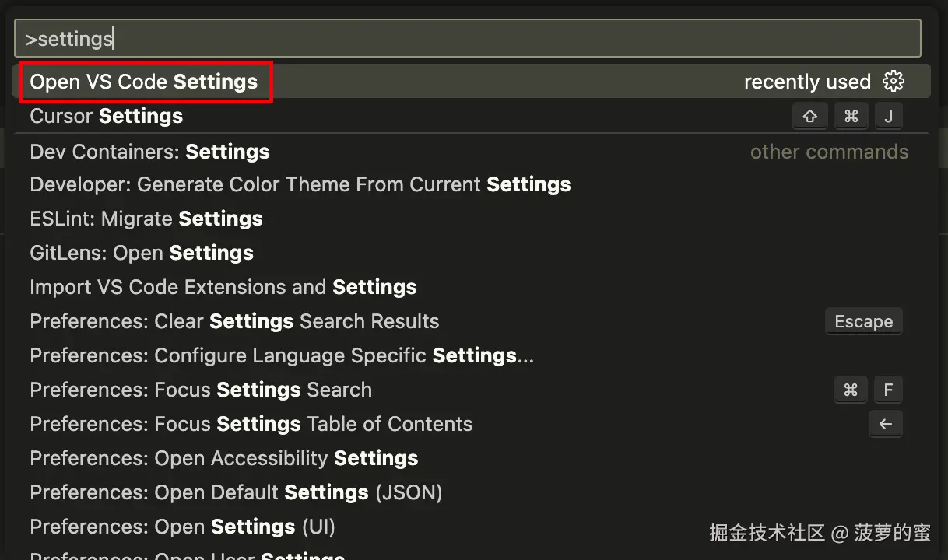Click the left arrow keybinding badge
The width and height of the screenshot is (948, 560).
(x=885, y=424)
